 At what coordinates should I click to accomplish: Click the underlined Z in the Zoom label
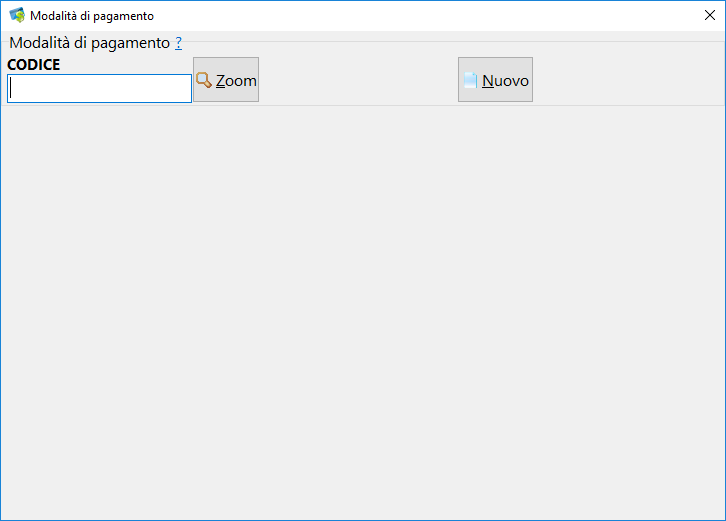pos(221,81)
